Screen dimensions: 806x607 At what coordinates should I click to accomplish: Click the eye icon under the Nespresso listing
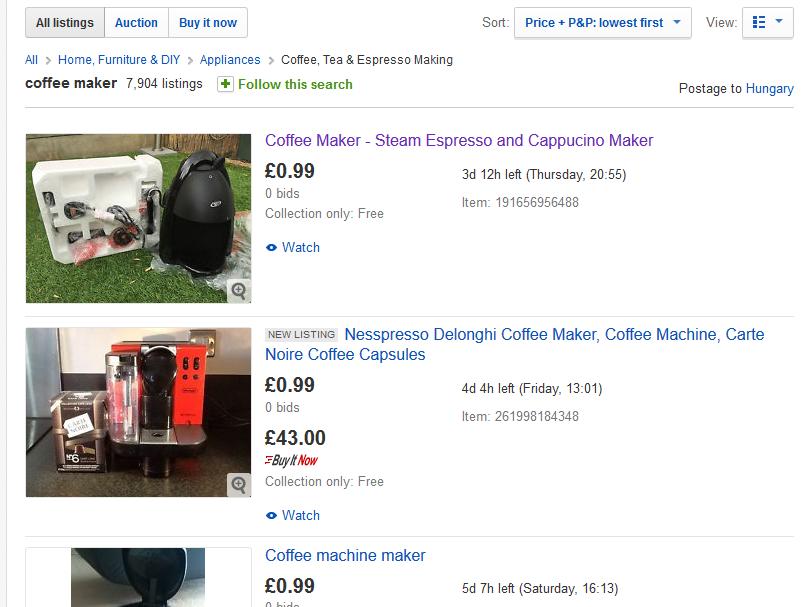point(271,516)
